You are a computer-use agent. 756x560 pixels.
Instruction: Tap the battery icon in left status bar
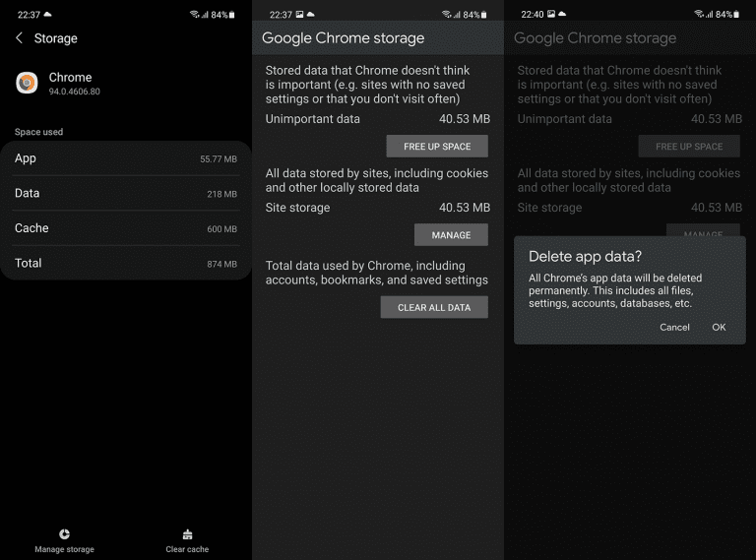click(x=232, y=15)
